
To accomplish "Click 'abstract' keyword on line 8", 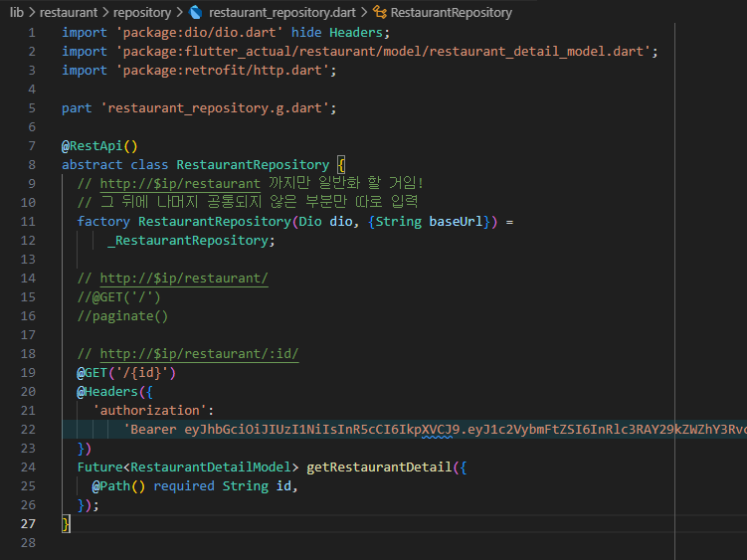I will point(92,165).
